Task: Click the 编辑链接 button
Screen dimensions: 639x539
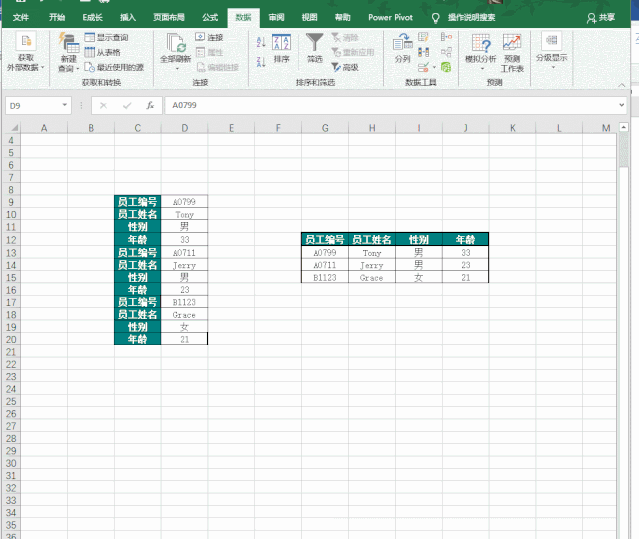Action: click(218, 67)
